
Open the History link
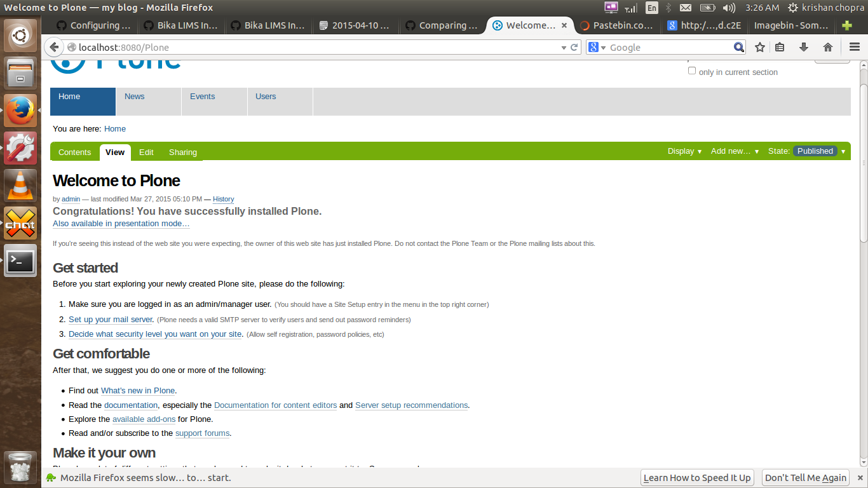pos(223,200)
